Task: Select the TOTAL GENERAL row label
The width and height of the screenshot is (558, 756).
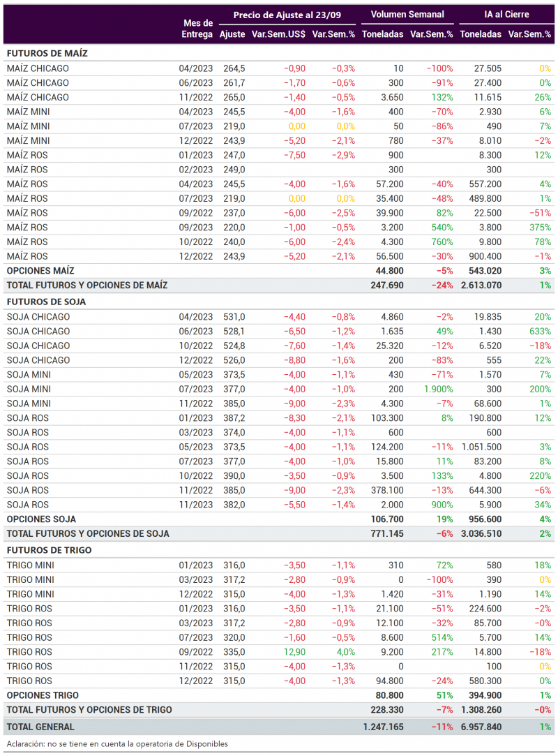Action: 40,727
